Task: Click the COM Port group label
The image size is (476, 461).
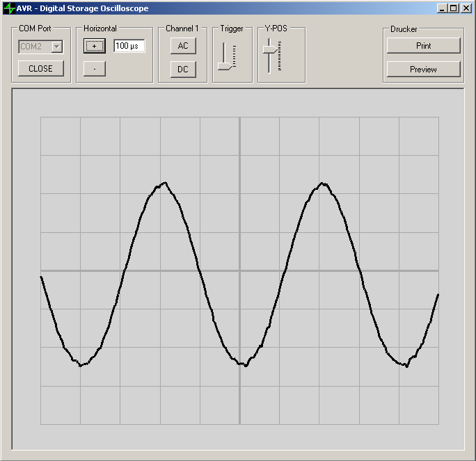Action: (35, 29)
